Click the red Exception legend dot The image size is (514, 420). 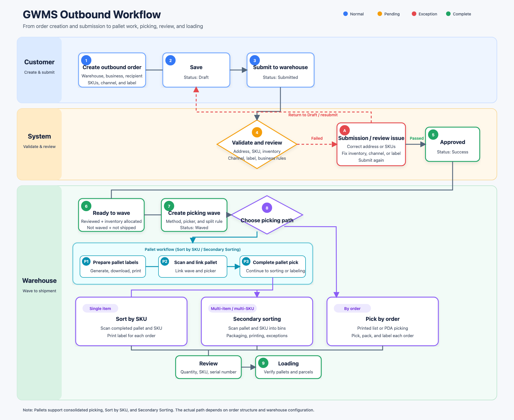pos(414,14)
